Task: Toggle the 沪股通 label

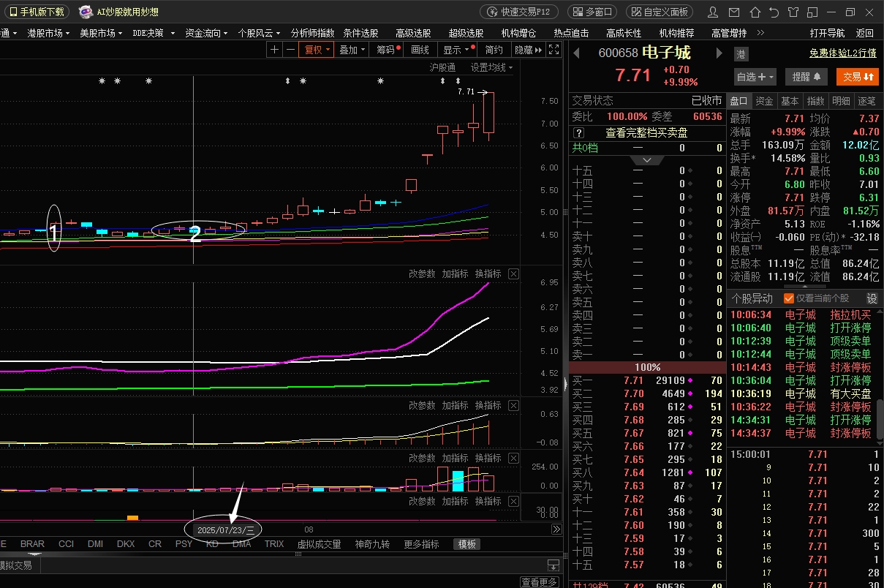Action: tap(442, 67)
